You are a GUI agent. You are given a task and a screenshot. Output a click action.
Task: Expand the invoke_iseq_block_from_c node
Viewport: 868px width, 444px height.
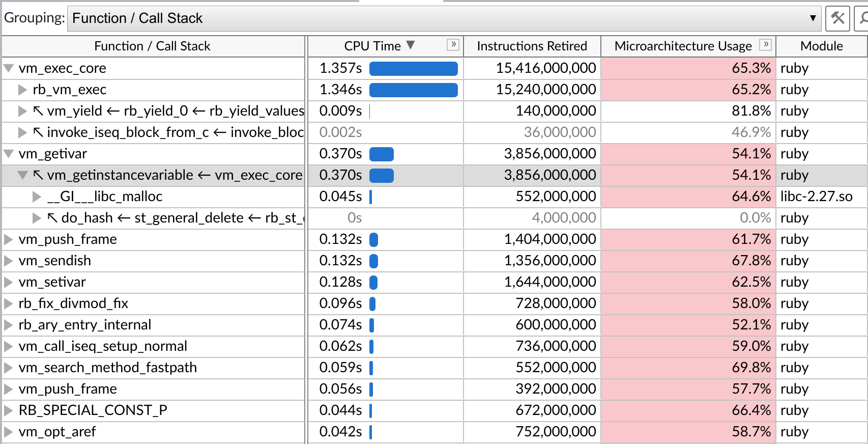click(x=22, y=132)
